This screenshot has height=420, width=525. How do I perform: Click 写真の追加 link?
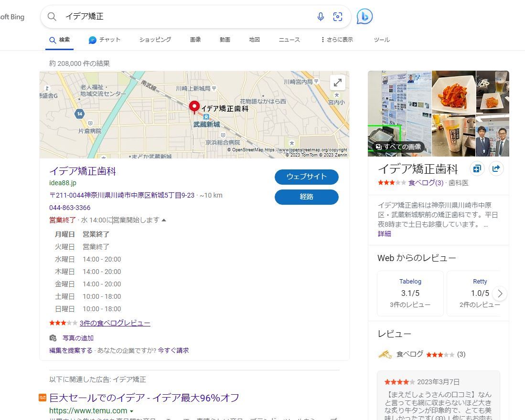[x=78, y=338]
